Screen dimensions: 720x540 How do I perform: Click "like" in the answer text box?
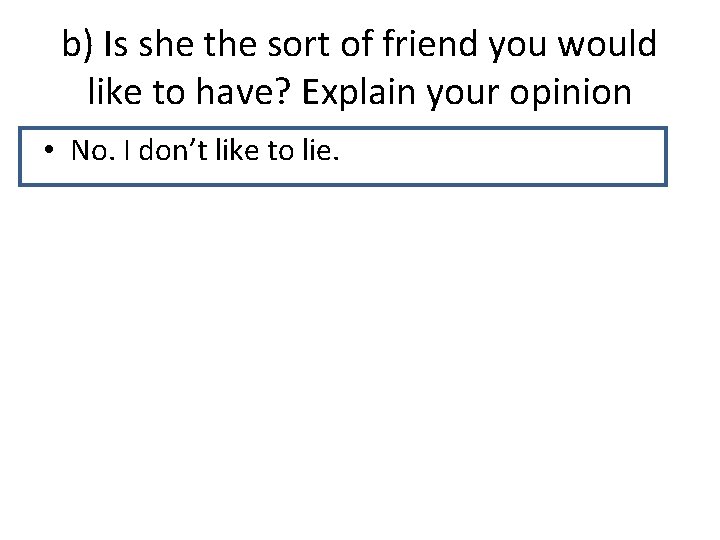[237, 150]
